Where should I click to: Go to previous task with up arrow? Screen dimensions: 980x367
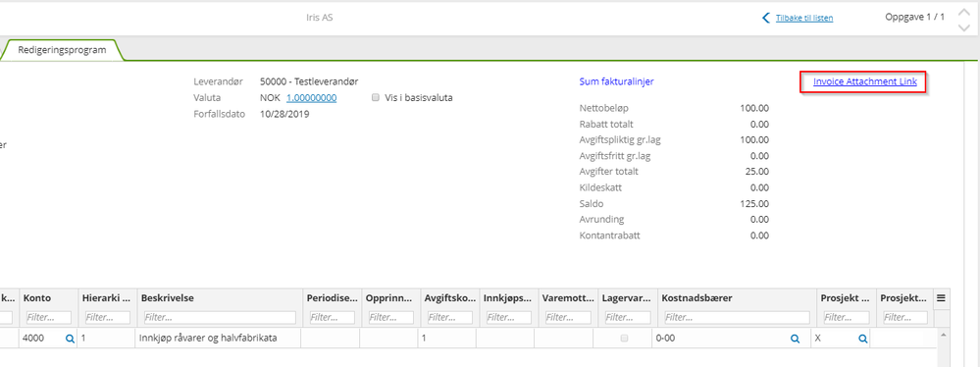(x=963, y=13)
